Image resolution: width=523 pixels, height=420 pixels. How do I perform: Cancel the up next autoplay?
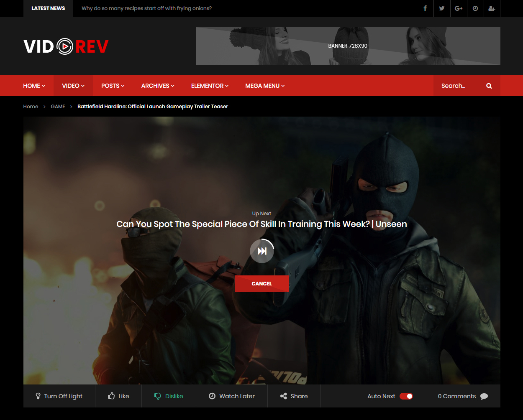pyautogui.click(x=261, y=284)
